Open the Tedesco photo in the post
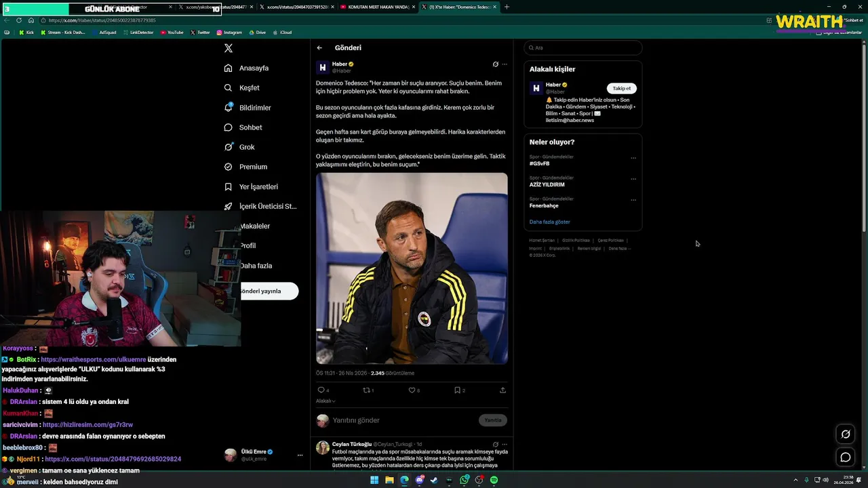The height and width of the screenshot is (488, 868). pyautogui.click(x=412, y=268)
